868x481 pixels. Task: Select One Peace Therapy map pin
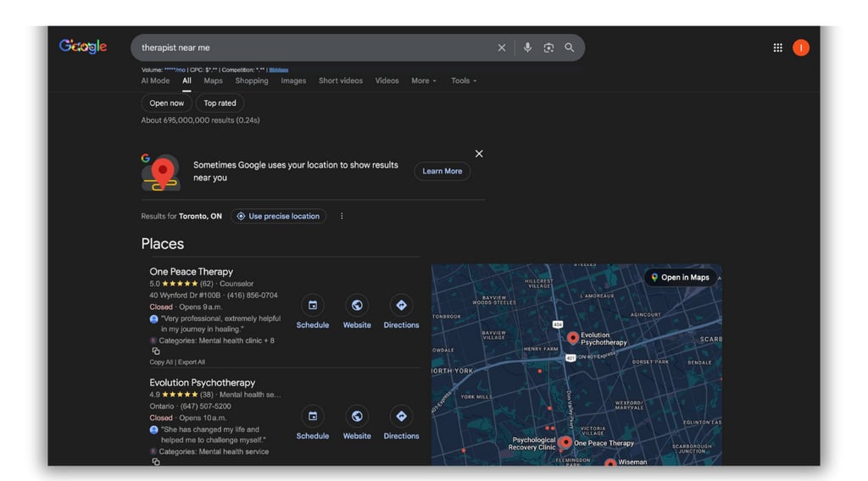pos(565,442)
